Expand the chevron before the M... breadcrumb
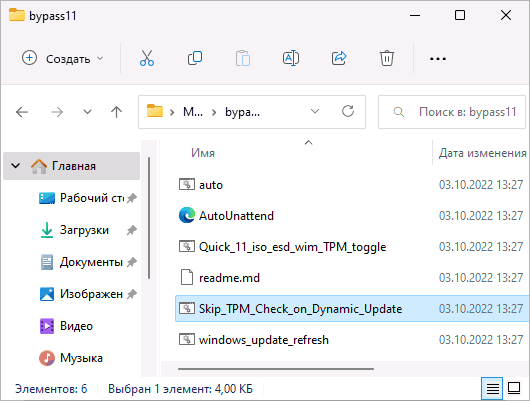The height and width of the screenshot is (401, 530). (x=172, y=112)
